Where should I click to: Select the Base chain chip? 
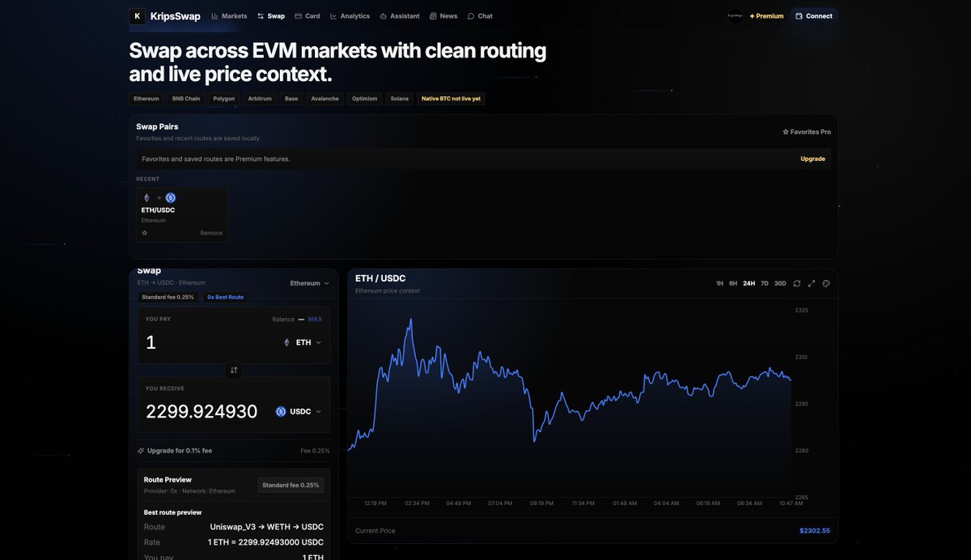(291, 99)
